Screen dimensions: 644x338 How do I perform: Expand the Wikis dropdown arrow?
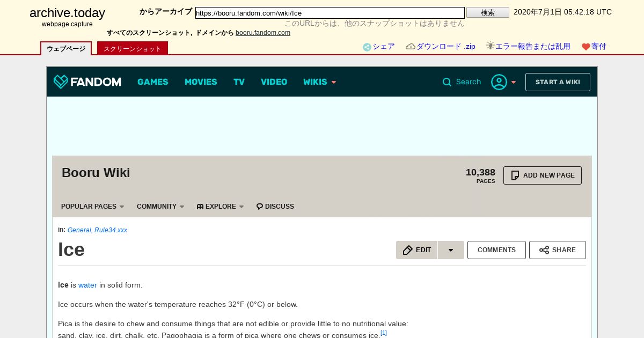334,82
